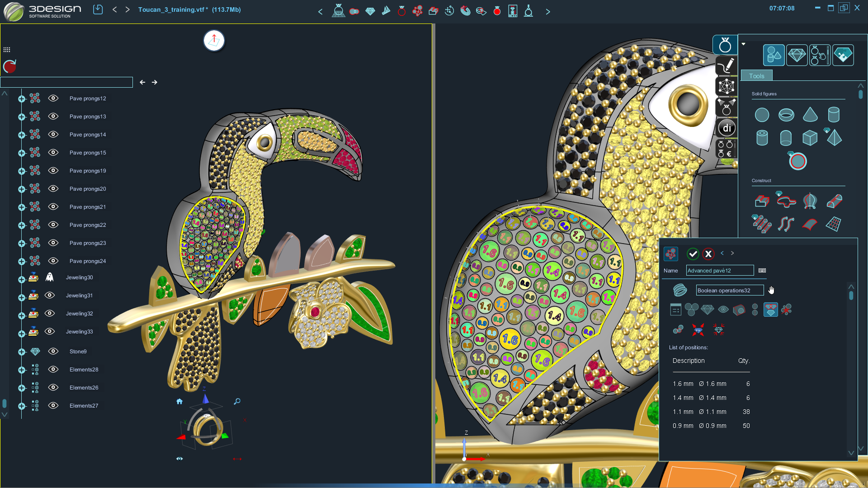
Task: Toggle visibility of Pave prongs15
Action: point(53,152)
